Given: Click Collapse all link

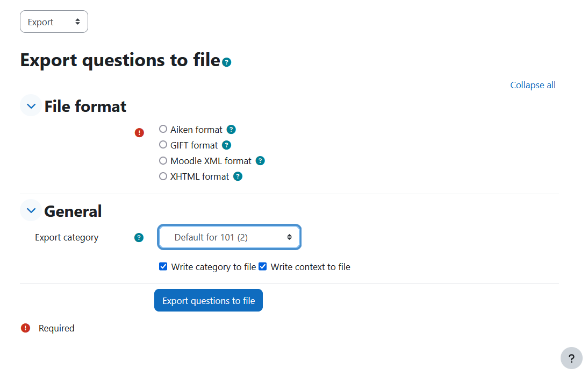Looking at the screenshot, I should pos(533,85).
